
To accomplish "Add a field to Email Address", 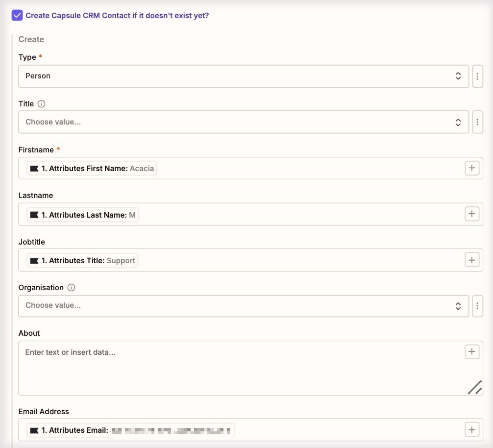I will click(x=471, y=429).
